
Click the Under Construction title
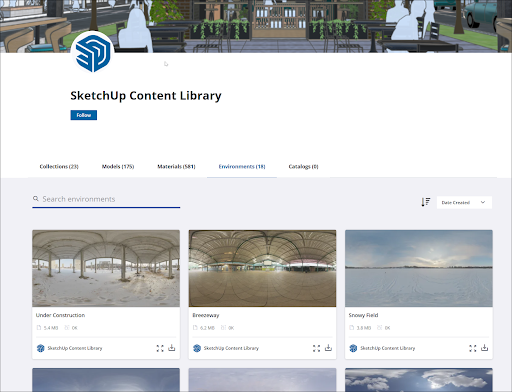click(60, 315)
